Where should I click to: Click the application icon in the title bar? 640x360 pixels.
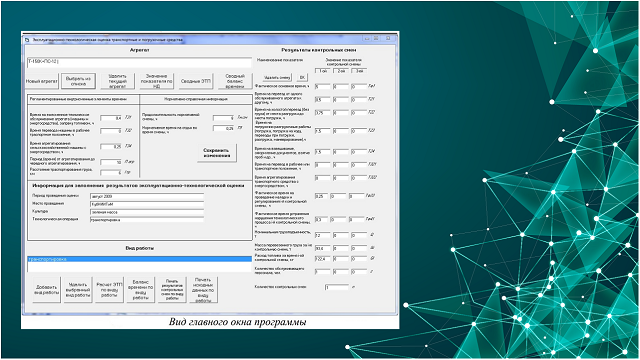pos(27,40)
